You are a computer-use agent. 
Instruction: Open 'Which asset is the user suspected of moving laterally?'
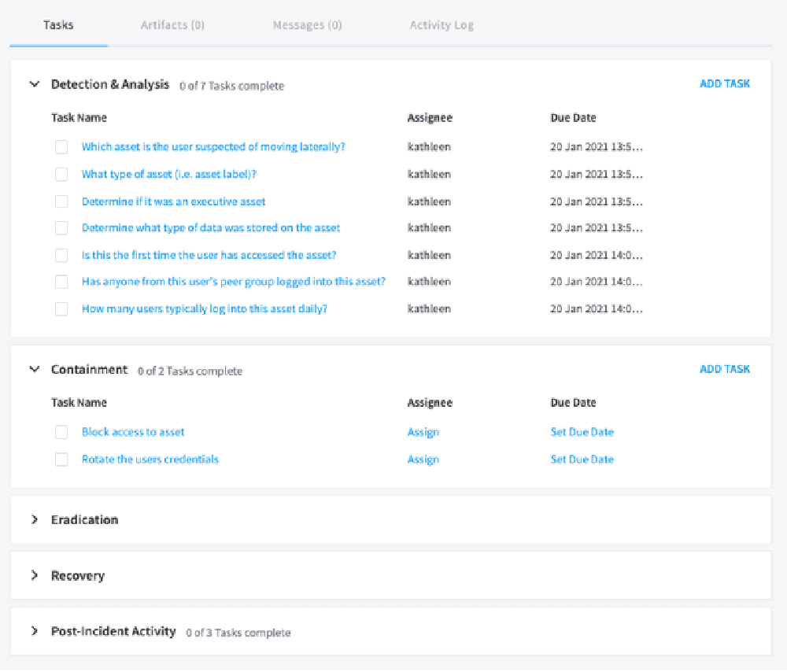[213, 146]
